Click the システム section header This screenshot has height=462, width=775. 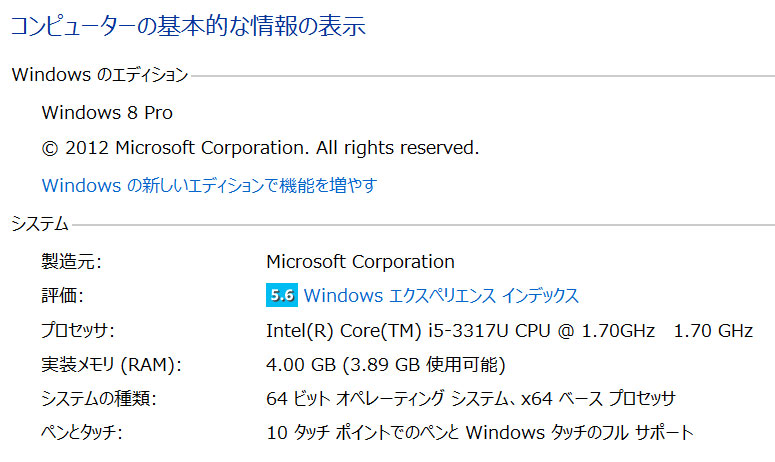[40, 224]
